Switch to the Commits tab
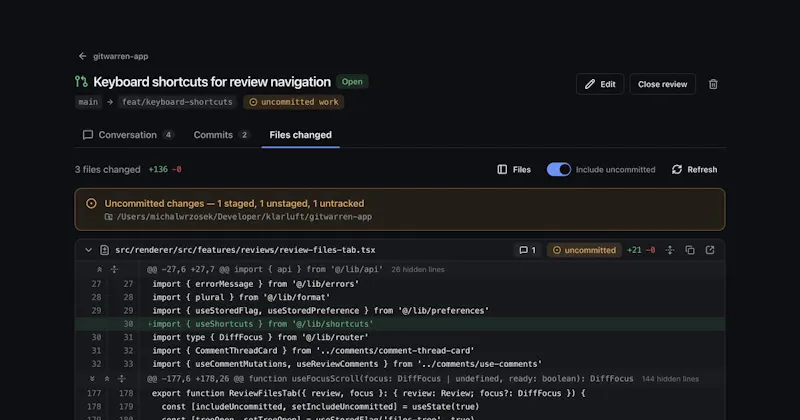This screenshot has height=420, width=800. (221, 135)
